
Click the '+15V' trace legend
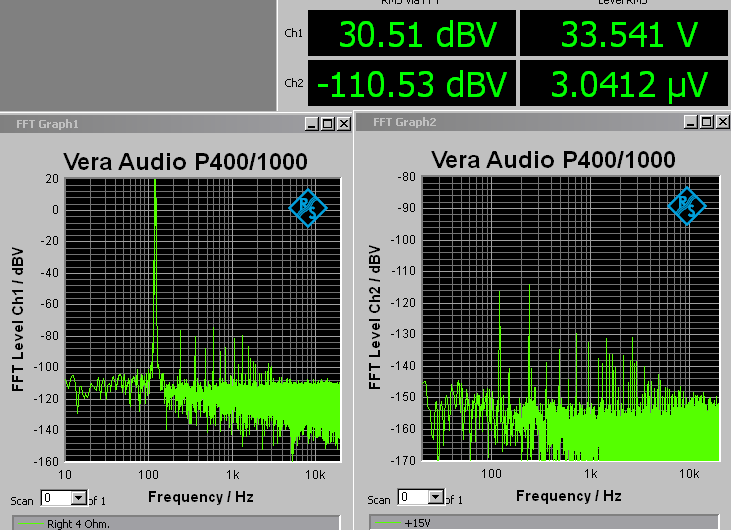544,522
